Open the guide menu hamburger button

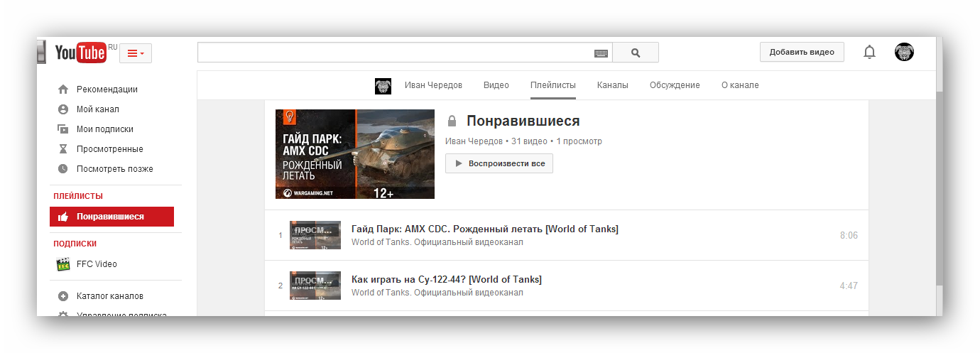[x=136, y=53]
